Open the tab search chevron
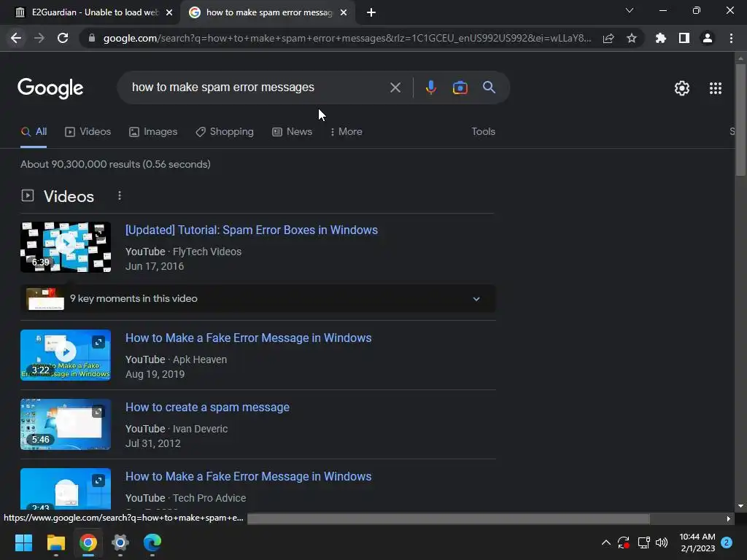 (630, 10)
